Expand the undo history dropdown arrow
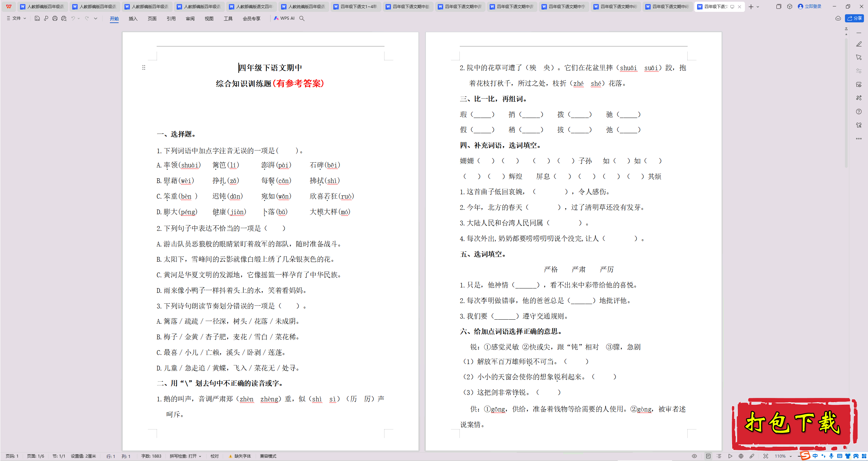Viewport: 868px width, 461px height. (x=79, y=19)
